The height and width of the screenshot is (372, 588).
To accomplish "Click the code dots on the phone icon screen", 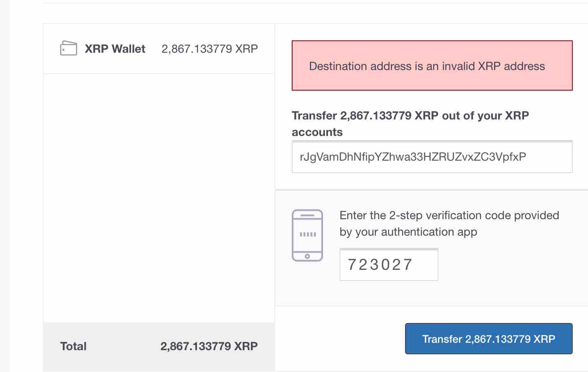I will (x=307, y=234).
